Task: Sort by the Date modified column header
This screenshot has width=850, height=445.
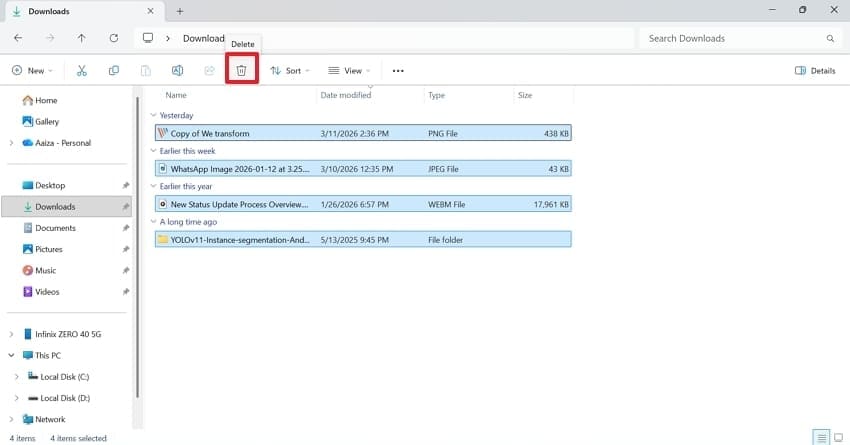Action: coord(346,95)
